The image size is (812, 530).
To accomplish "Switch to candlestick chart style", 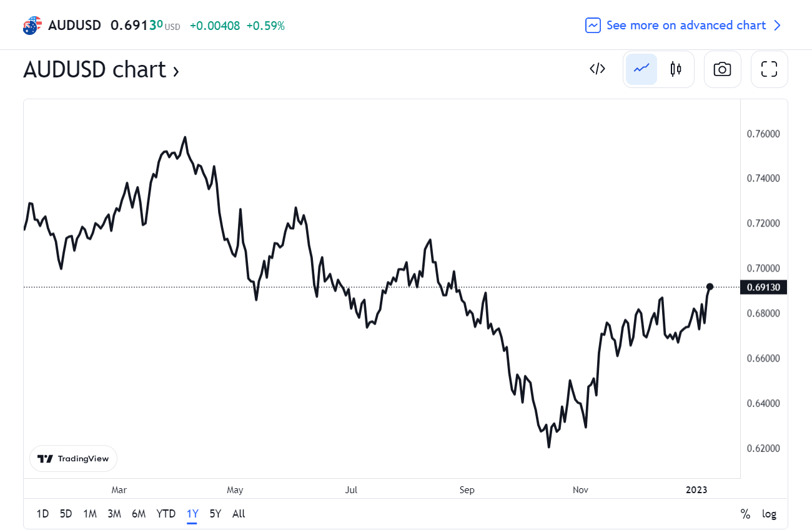I will tap(675, 69).
